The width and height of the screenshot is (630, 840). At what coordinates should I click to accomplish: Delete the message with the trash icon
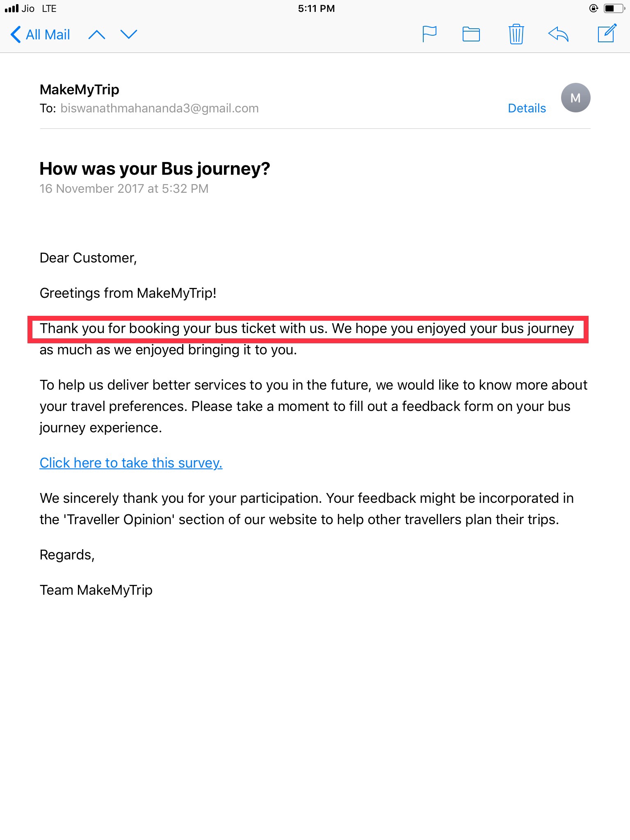516,34
